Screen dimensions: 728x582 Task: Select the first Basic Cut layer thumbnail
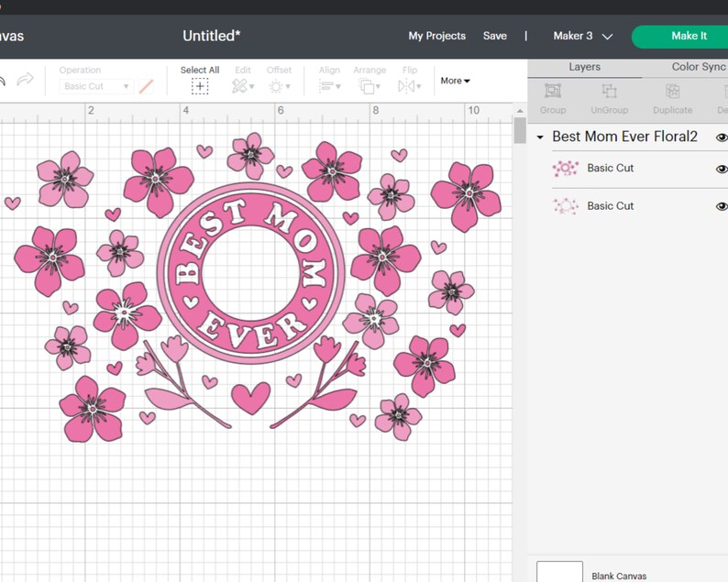566,169
